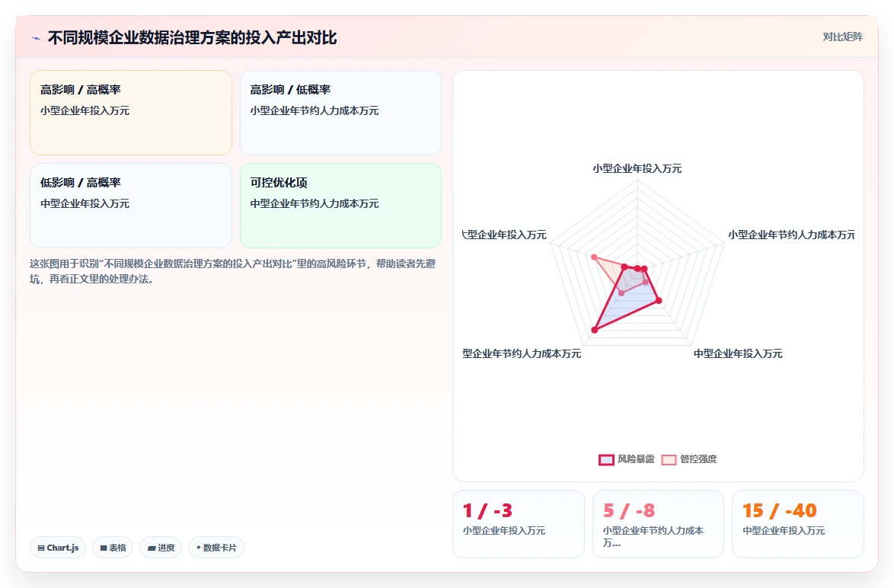
Task: Click the Chart.js tag icon
Action: tap(41, 548)
